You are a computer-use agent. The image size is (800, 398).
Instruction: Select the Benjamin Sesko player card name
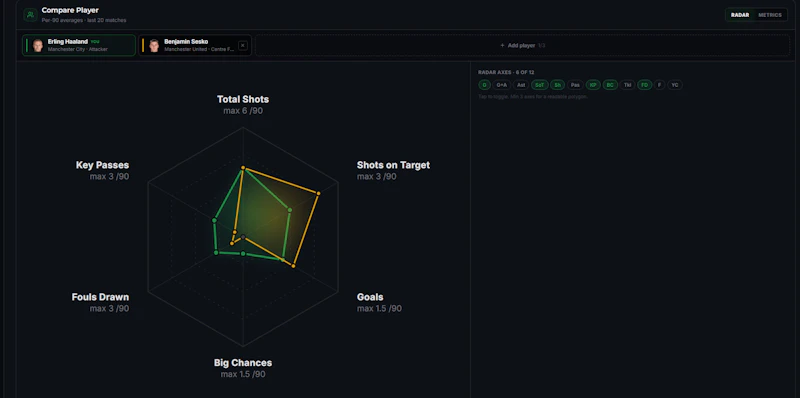pos(186,41)
